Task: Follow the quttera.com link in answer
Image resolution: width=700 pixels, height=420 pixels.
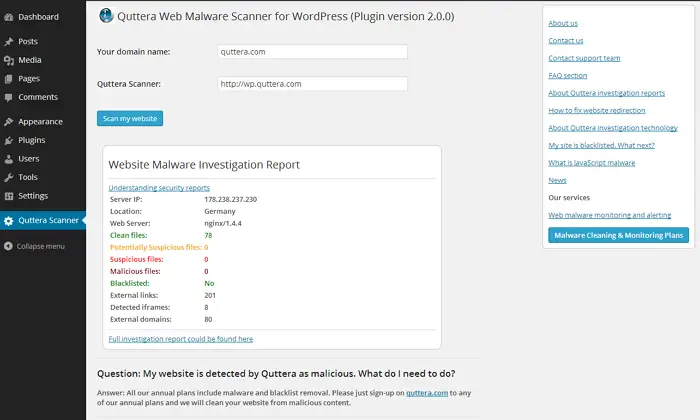Action: (x=427, y=393)
